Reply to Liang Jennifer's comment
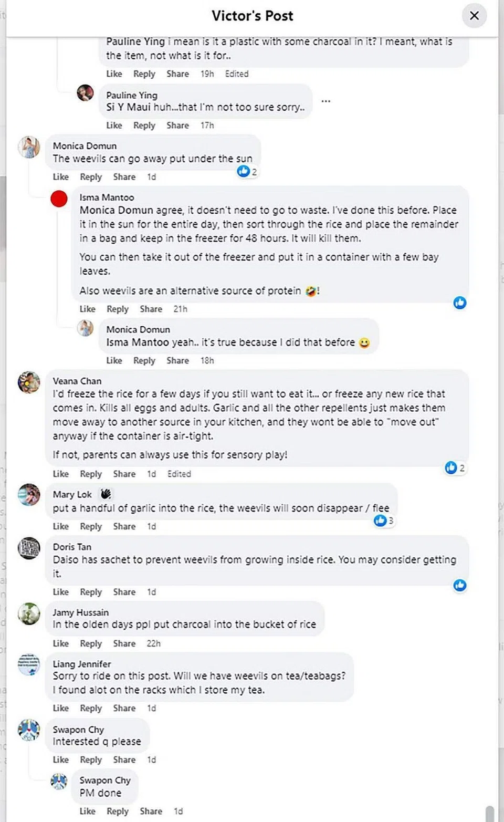 (x=91, y=708)
